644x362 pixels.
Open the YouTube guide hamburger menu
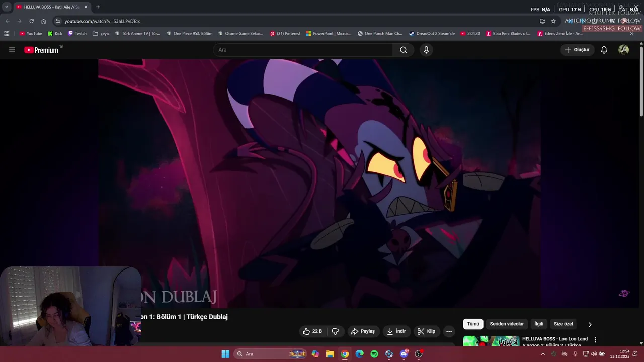pos(12,50)
